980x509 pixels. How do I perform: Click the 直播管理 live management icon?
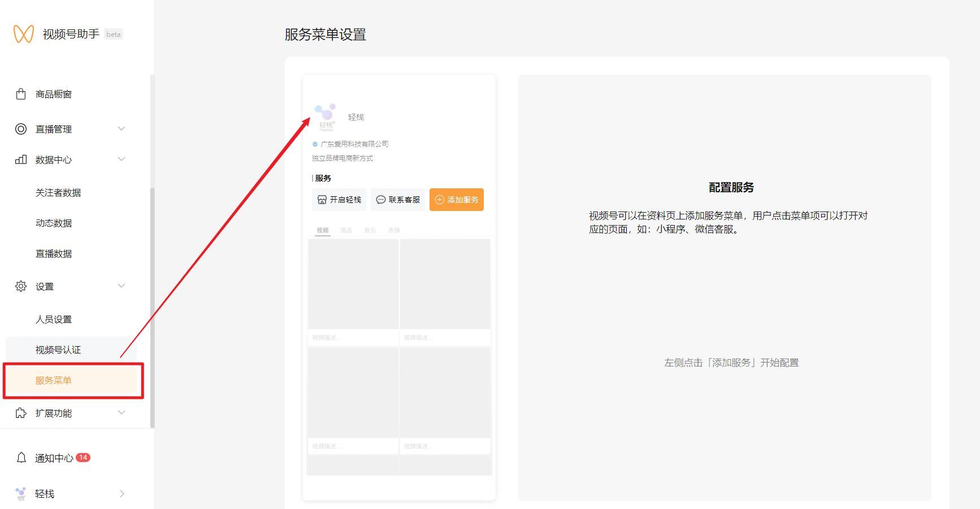[20, 128]
